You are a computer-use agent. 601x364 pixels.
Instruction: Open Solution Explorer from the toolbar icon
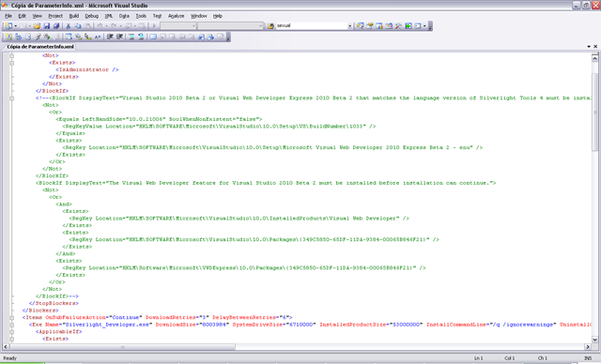tap(360, 25)
